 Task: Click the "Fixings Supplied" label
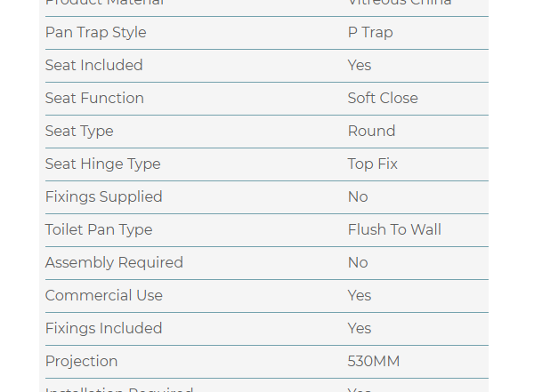pyautogui.click(x=103, y=197)
